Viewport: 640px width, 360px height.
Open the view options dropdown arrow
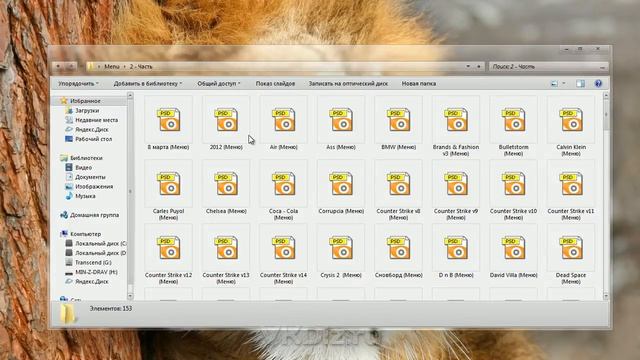click(x=564, y=84)
